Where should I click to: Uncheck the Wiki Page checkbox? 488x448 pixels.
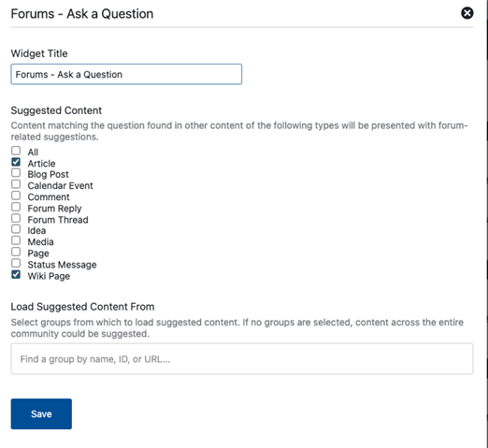[16, 275]
